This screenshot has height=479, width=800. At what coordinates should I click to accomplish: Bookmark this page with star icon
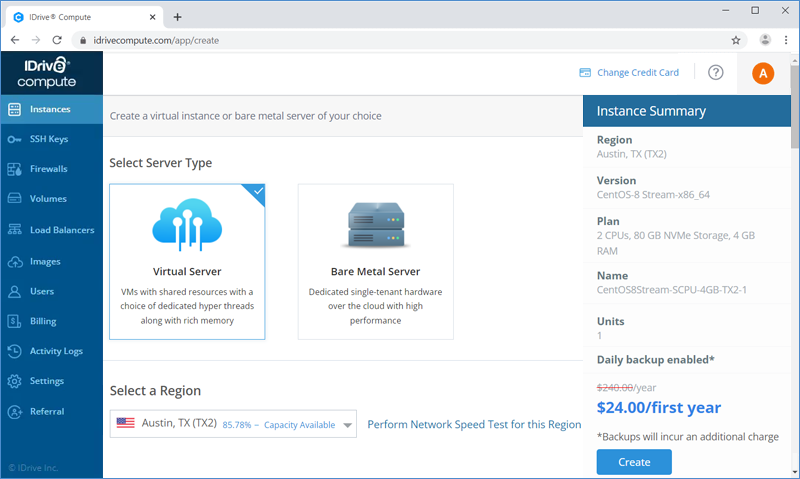pyautogui.click(x=736, y=40)
